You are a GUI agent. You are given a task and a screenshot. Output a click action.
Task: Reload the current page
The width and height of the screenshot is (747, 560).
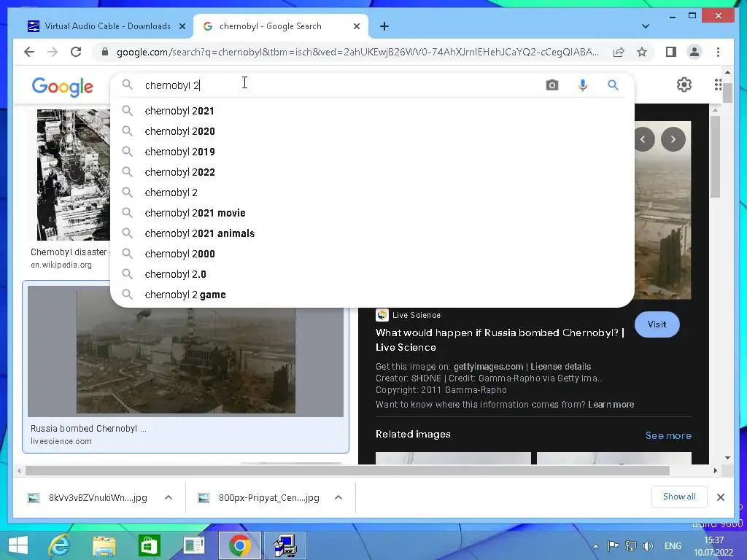click(76, 52)
